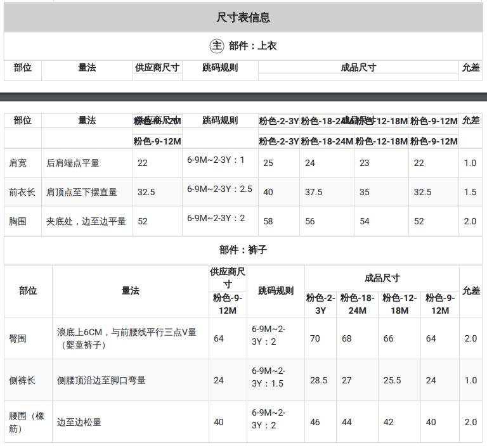
Task: Select the 前衣长 row label
Action: (x=22, y=192)
